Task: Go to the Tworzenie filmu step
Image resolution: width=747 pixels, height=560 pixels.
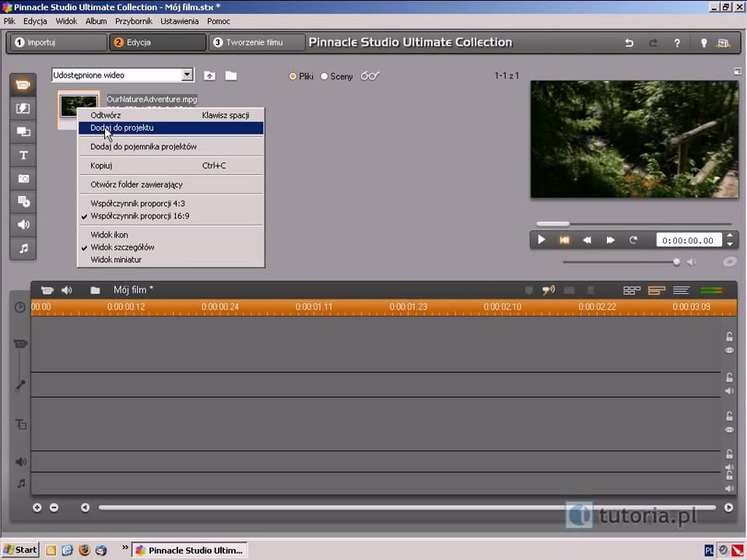Action: tap(257, 42)
